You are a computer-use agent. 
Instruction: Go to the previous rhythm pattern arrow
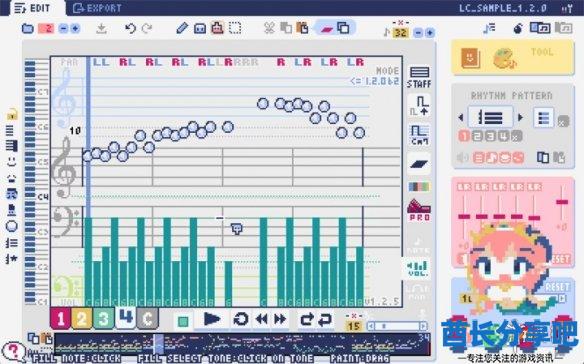coord(461,117)
